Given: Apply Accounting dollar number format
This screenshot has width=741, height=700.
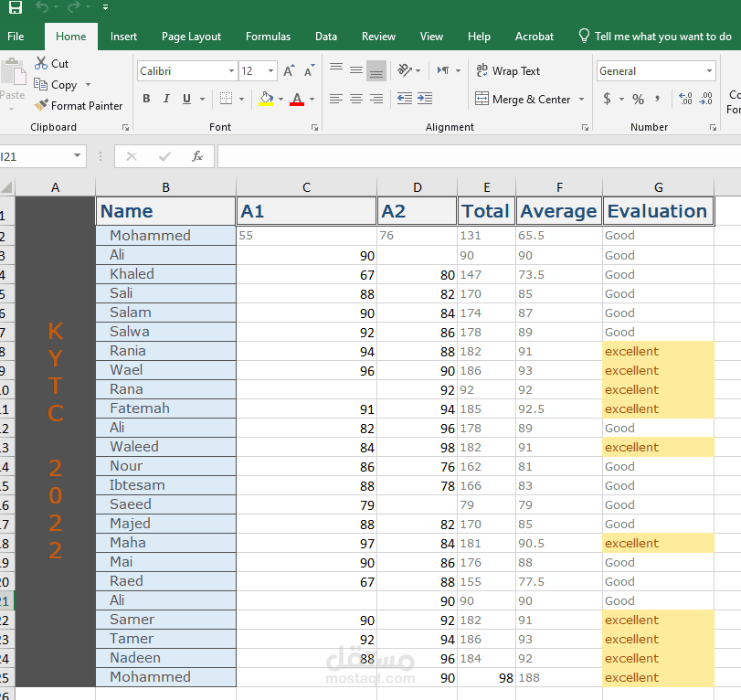Looking at the screenshot, I should [x=608, y=99].
